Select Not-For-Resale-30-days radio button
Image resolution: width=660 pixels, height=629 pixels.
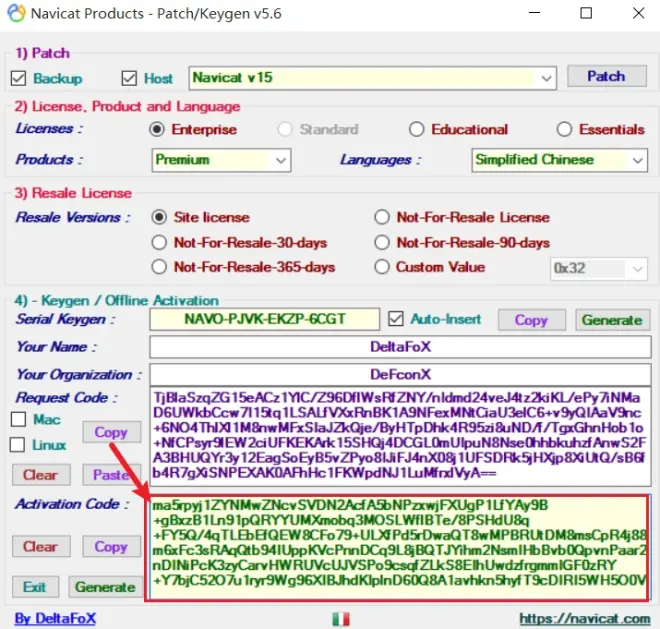[x=159, y=243]
